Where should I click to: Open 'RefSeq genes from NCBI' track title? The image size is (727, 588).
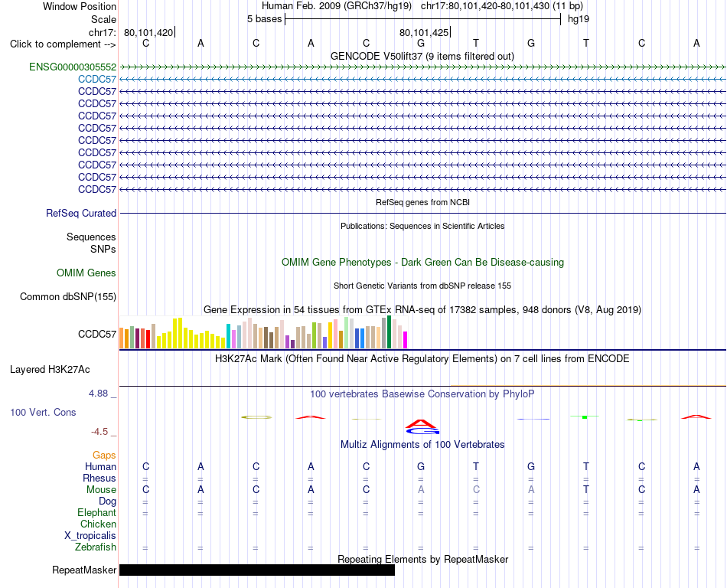(x=422, y=202)
